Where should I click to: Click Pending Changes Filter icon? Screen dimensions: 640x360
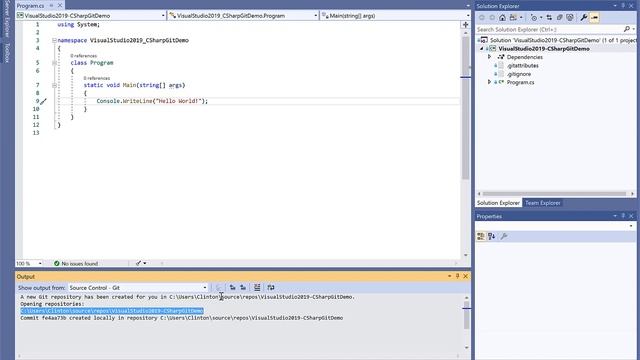(x=534, y=18)
